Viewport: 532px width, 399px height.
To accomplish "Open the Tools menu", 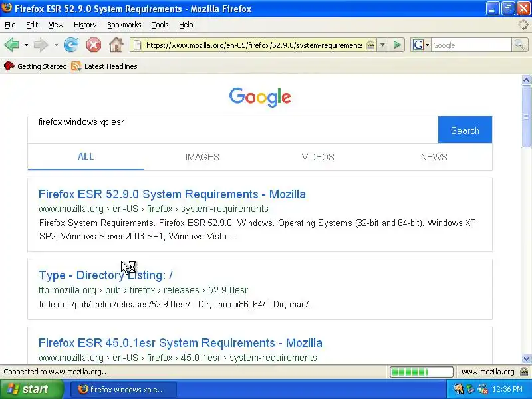I will point(160,25).
